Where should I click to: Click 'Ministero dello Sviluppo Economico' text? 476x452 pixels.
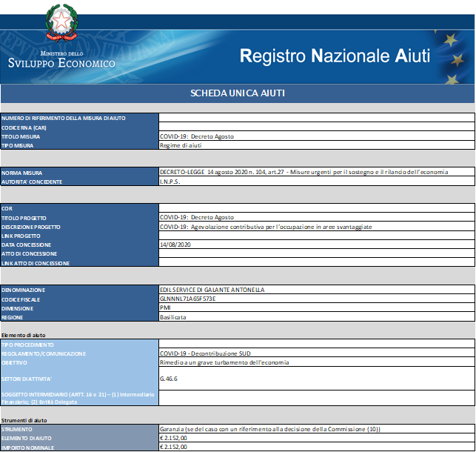61,60
